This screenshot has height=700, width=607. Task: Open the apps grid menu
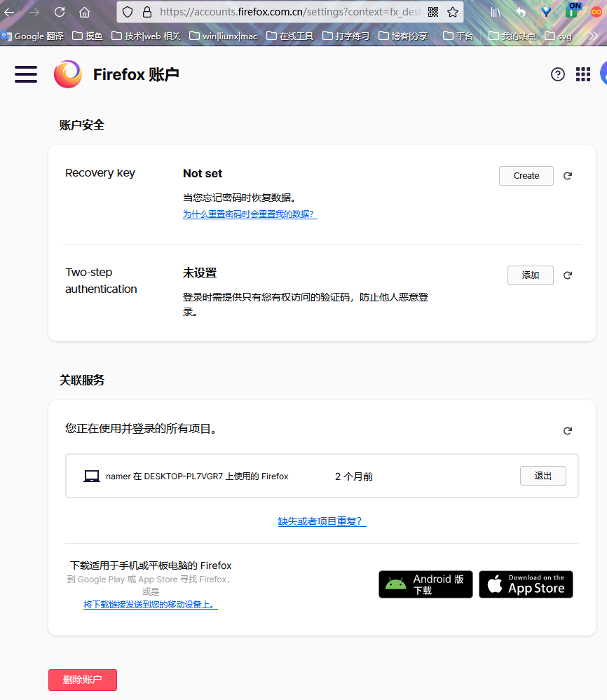pyautogui.click(x=582, y=74)
